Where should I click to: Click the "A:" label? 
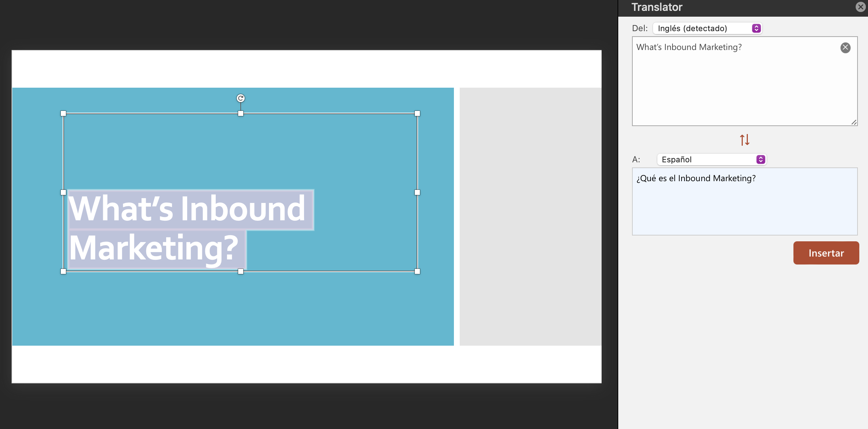pos(636,159)
